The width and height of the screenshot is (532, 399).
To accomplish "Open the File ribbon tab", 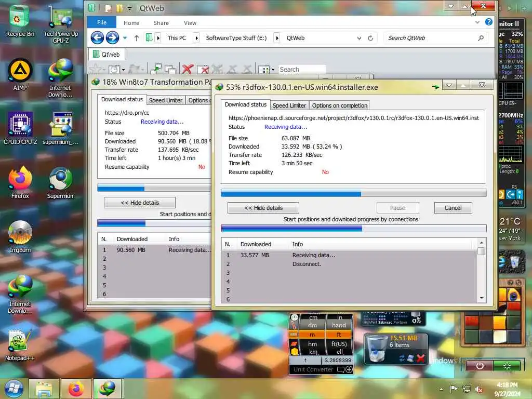I will (x=101, y=22).
